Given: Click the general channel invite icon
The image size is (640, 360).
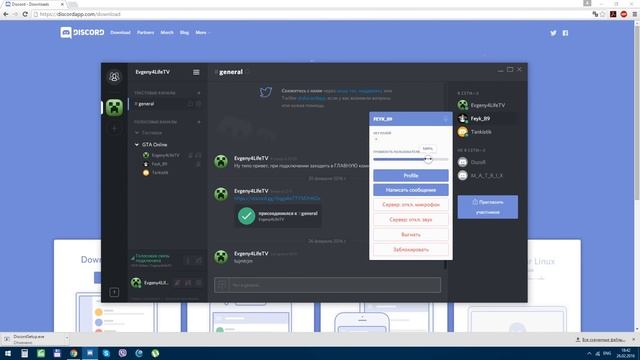Looking at the screenshot, I should pyautogui.click(x=190, y=104).
